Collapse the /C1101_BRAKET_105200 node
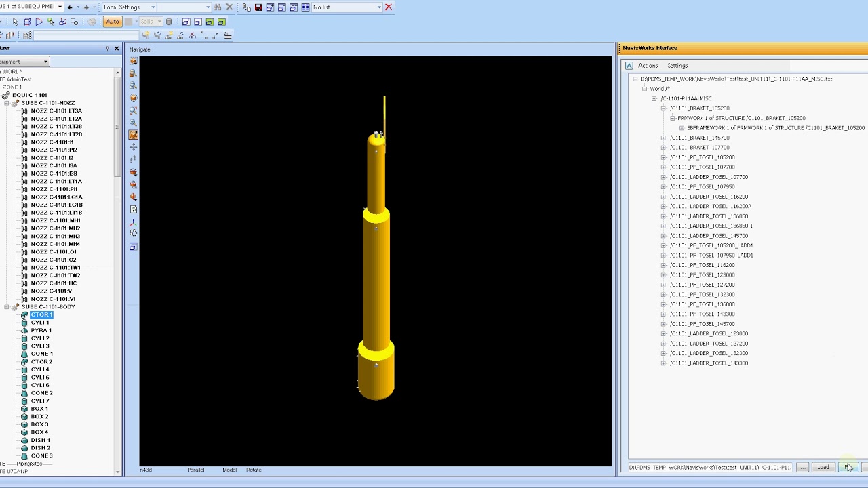The image size is (868, 488). (664, 108)
